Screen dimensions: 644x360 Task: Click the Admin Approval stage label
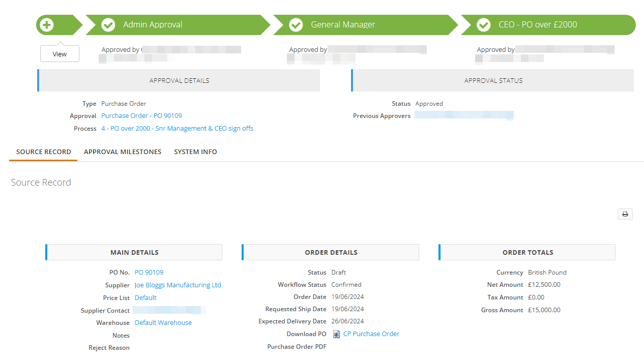(153, 24)
